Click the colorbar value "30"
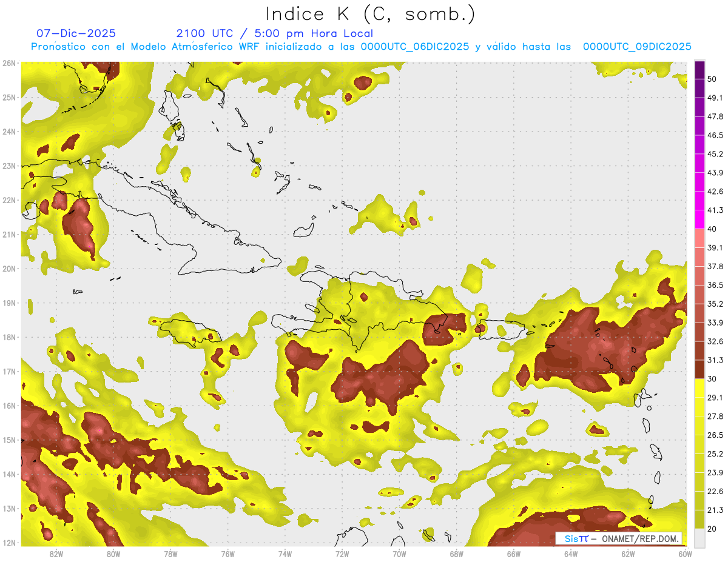Viewport: 728px width, 562px height. (x=712, y=378)
